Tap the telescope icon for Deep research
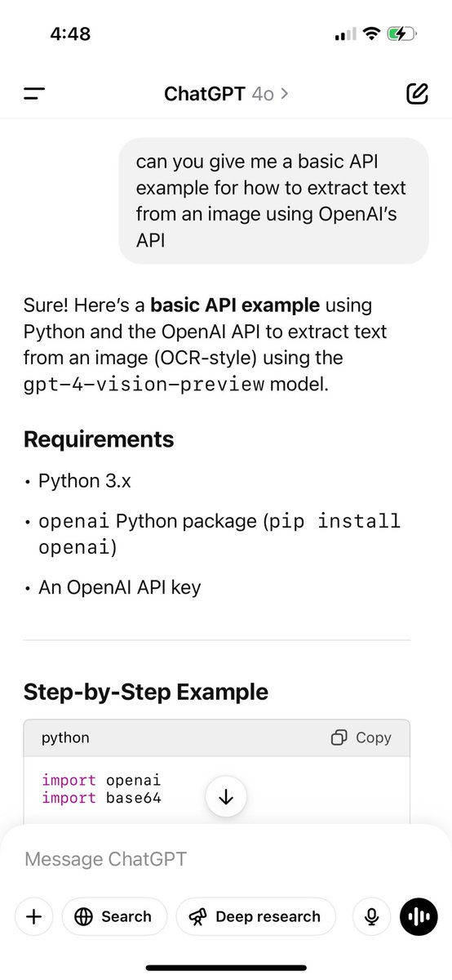Image resolution: width=452 pixels, height=980 pixels. pos(198,916)
